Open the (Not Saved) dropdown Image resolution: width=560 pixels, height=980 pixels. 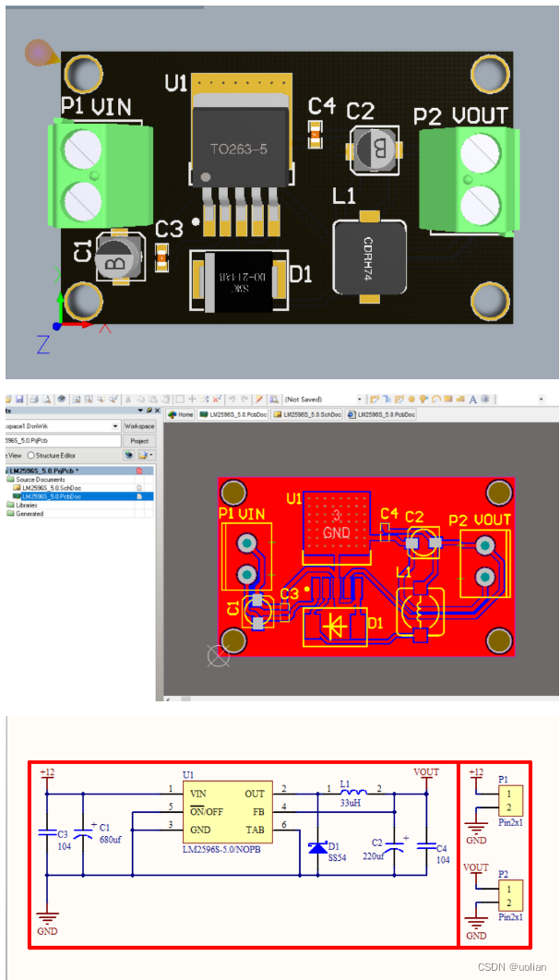point(360,400)
